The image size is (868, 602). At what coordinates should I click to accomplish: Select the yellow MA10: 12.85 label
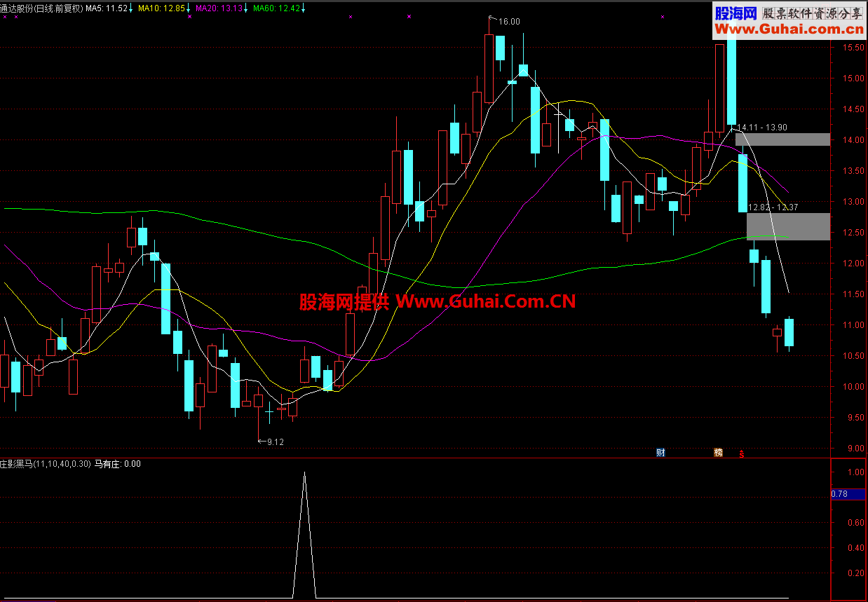(x=162, y=8)
